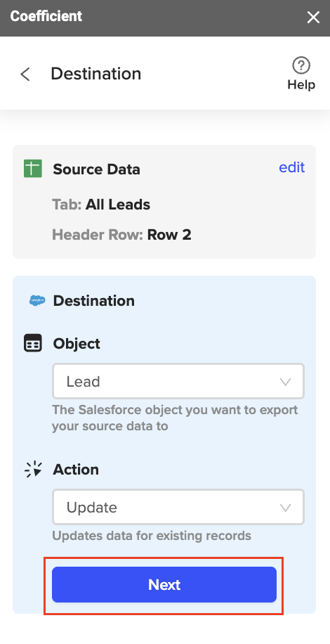The image size is (330, 644).
Task: Click the Coefficient title in the header
Action: 46,16
